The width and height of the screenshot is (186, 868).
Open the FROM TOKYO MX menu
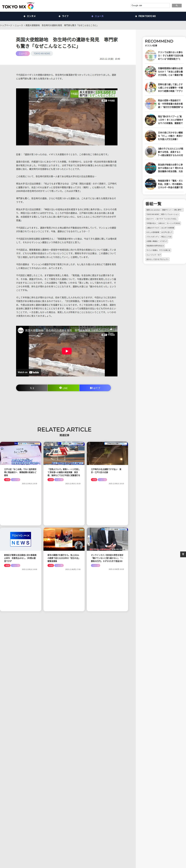click(x=145, y=16)
